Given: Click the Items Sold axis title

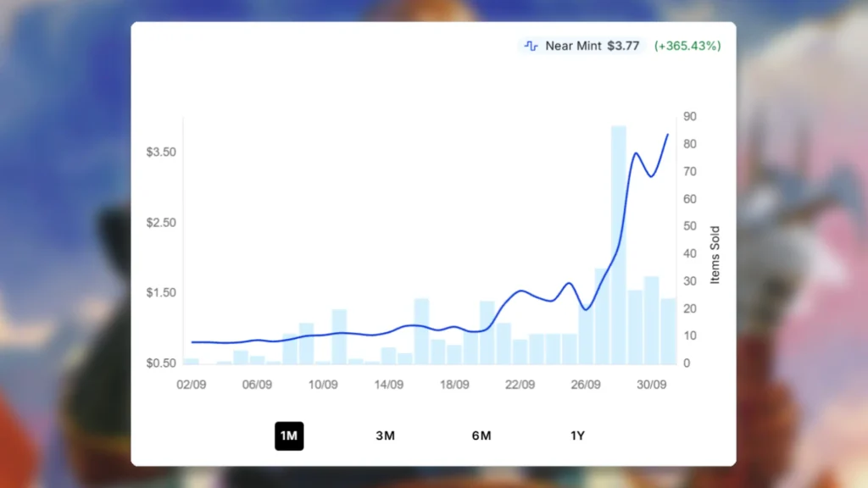Looking at the screenshot, I should 715,254.
